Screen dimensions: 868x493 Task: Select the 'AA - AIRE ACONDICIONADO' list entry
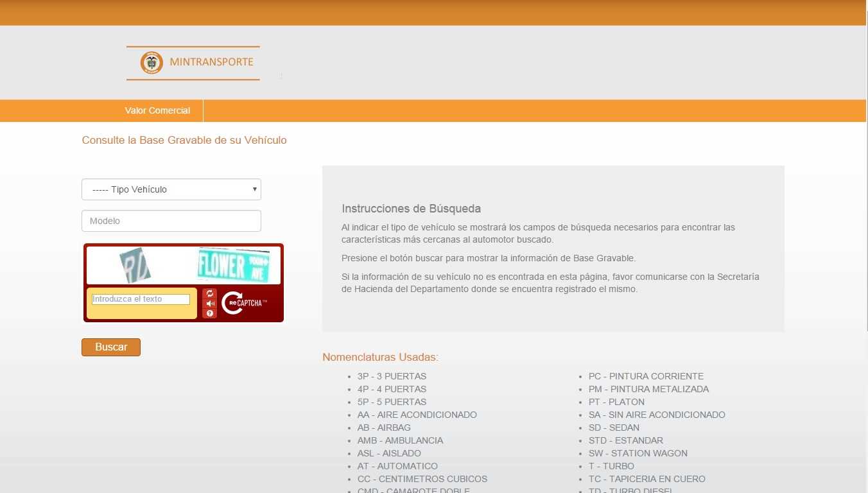coord(417,415)
